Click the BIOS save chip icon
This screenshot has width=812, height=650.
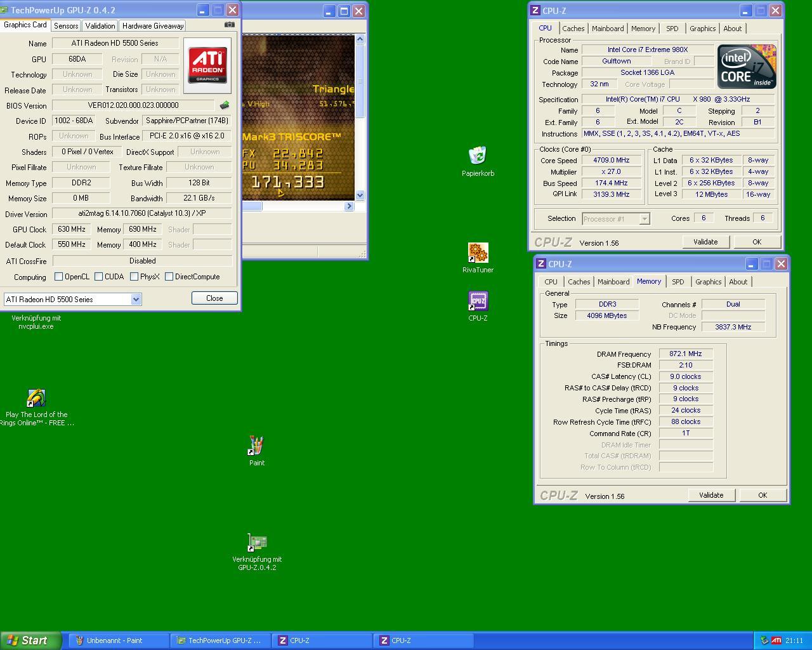pos(224,105)
